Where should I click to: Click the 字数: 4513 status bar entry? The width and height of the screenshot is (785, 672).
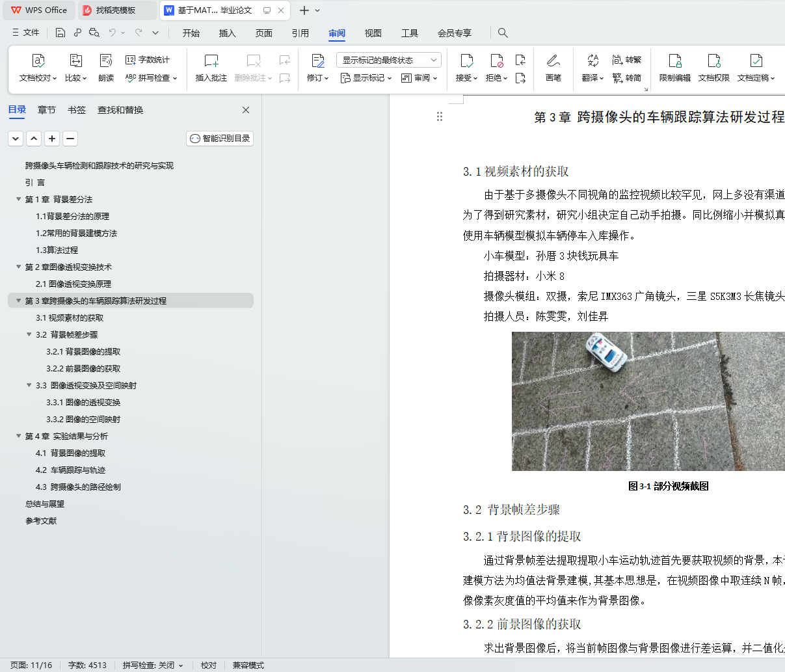(87, 665)
